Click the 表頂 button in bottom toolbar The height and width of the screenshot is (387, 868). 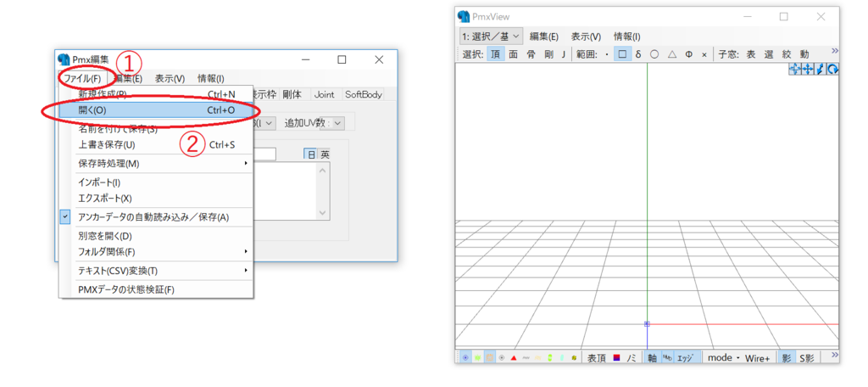(597, 358)
